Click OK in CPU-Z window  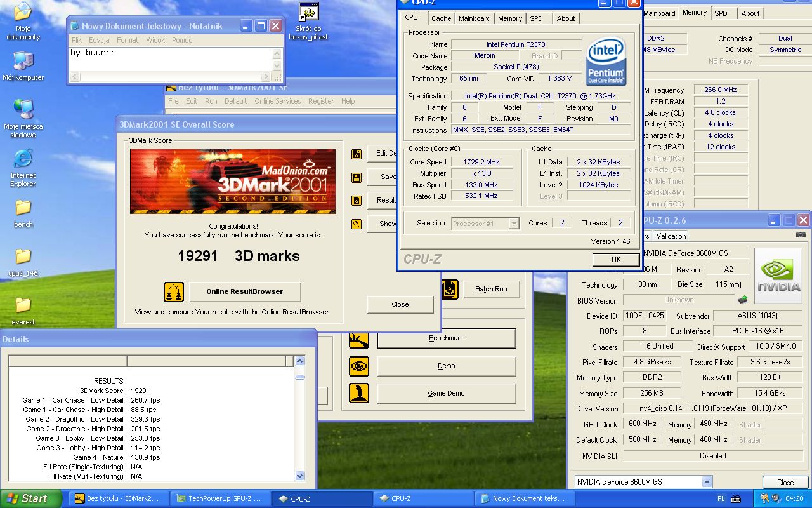(x=616, y=259)
